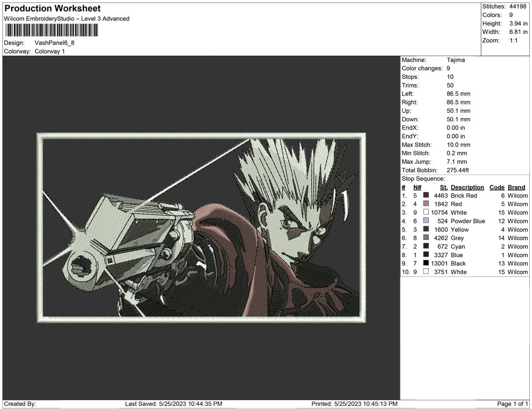Screen dimensions: 532x409
Task: Click the Brand column header
Action: [516, 187]
